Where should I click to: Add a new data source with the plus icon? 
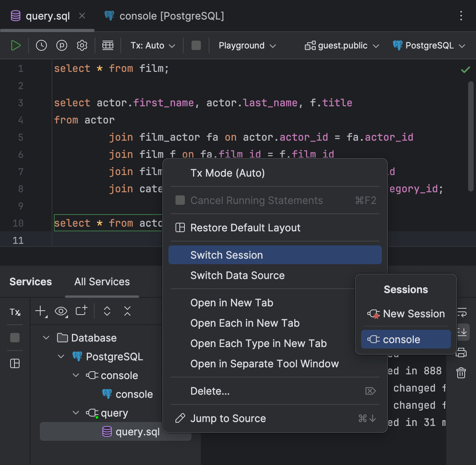tap(41, 311)
